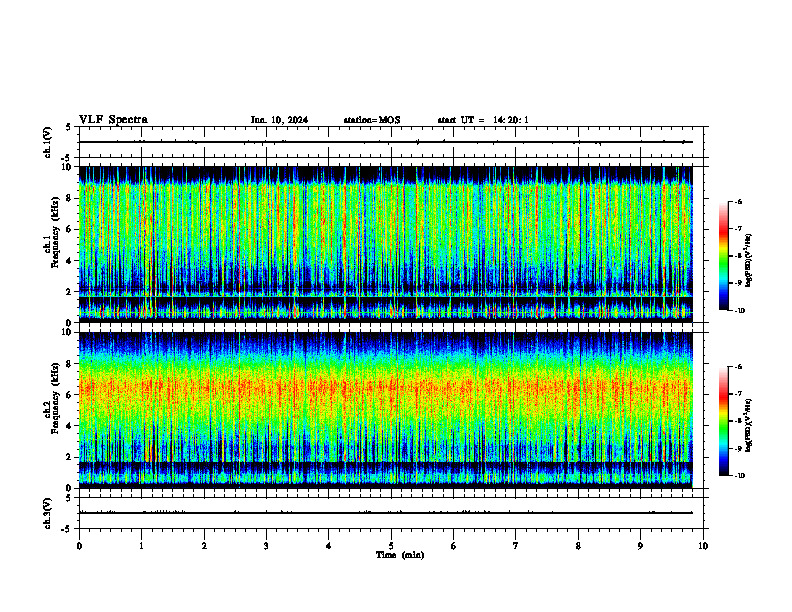Click the ch.2 spectrogram colorbar

point(723,421)
